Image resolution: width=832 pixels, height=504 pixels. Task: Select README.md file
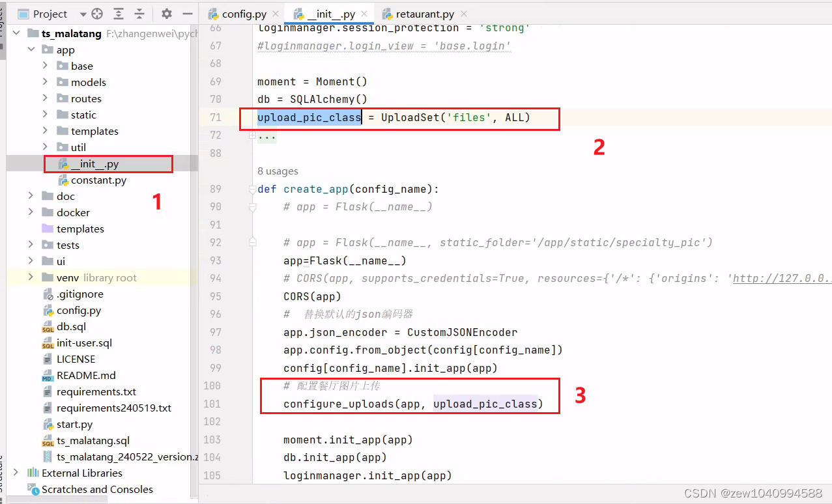[86, 375]
